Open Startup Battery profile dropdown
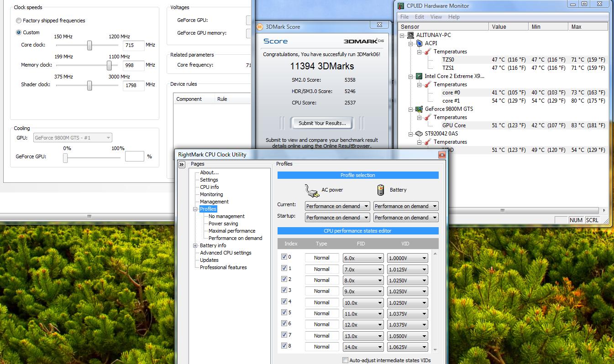Screen dimensions: 614x364 click(x=406, y=218)
